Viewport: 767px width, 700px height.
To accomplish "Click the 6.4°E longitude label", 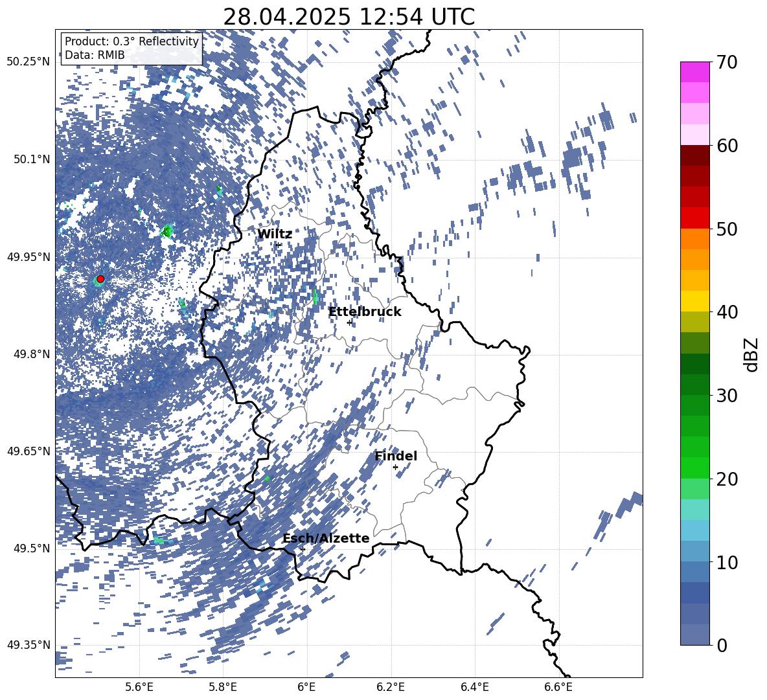I will tap(475, 687).
